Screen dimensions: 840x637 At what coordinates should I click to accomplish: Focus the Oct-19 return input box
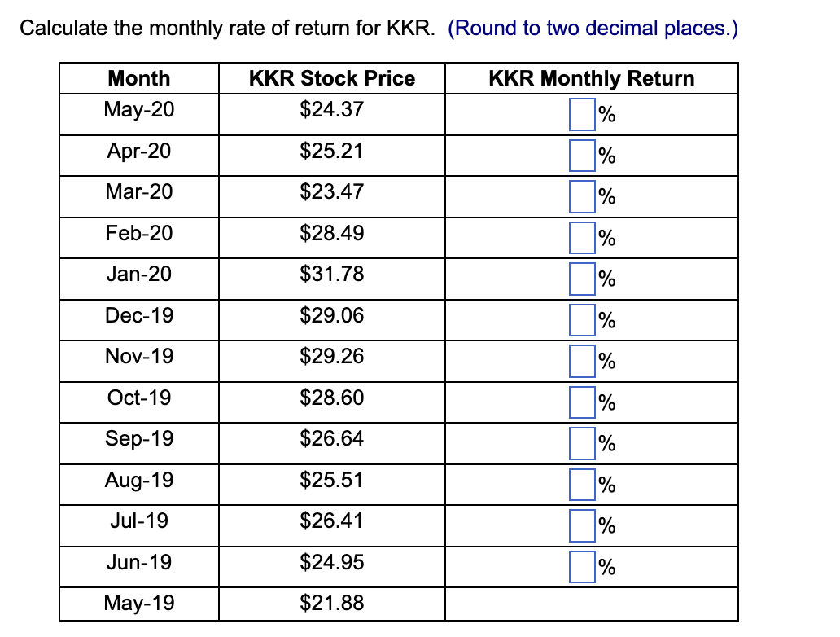582,402
